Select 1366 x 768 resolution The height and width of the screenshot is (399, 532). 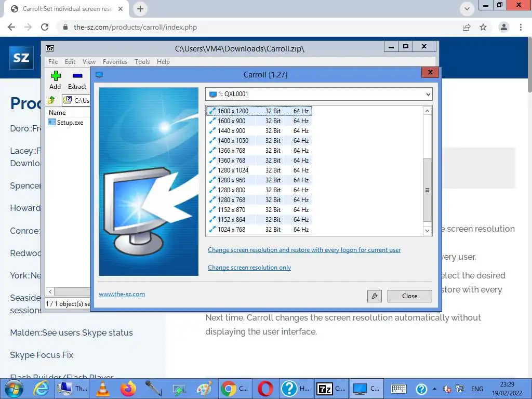pyautogui.click(x=259, y=150)
